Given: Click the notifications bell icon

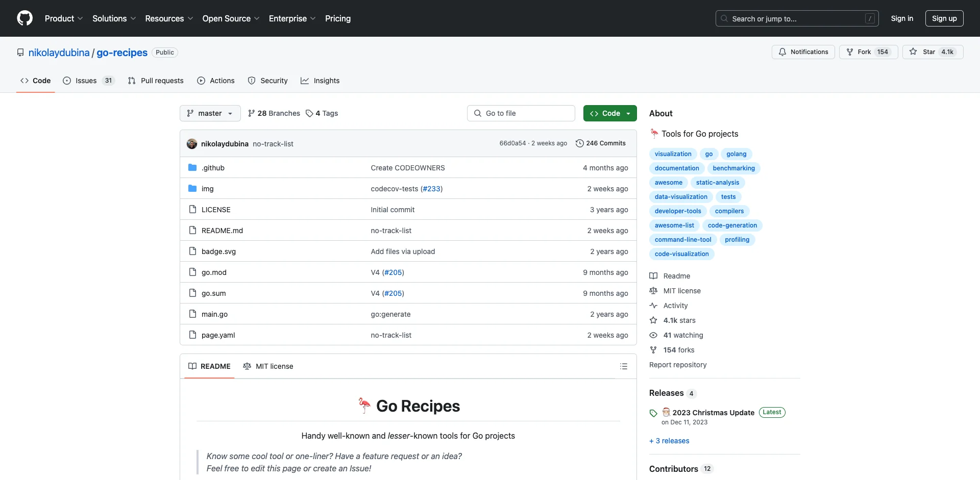Looking at the screenshot, I should (782, 52).
